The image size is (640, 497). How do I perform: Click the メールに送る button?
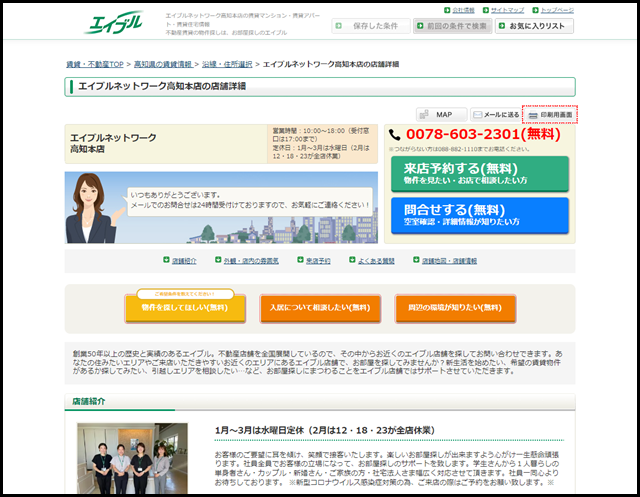click(496, 115)
